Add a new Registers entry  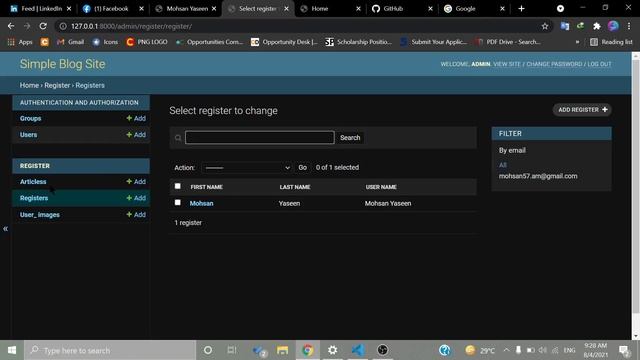136,198
